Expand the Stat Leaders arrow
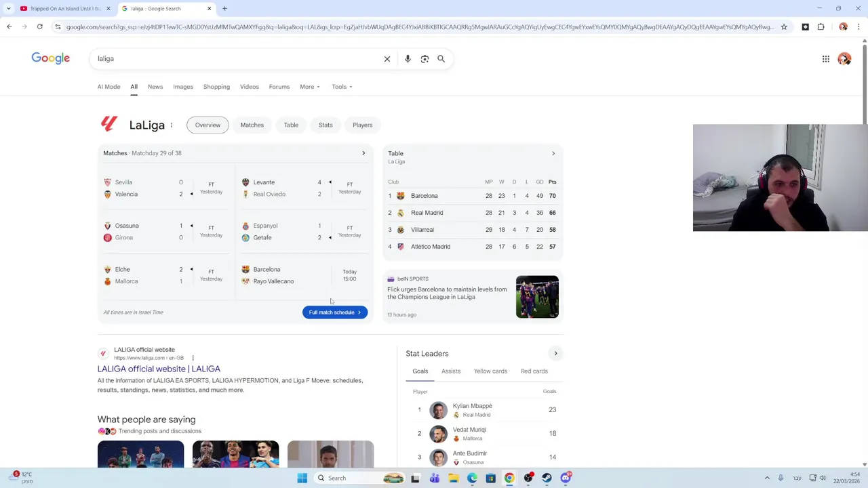Screen dimensions: 868x488 pos(555,353)
